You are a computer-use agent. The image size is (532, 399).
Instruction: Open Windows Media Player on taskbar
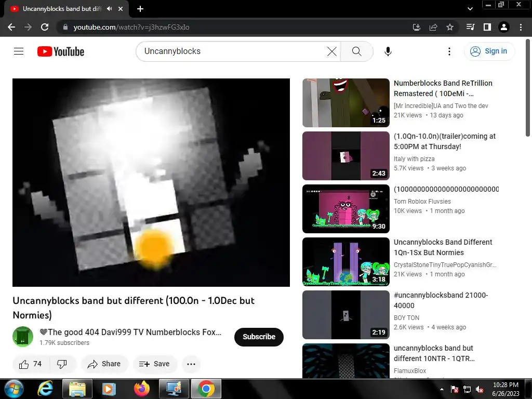(x=109, y=389)
